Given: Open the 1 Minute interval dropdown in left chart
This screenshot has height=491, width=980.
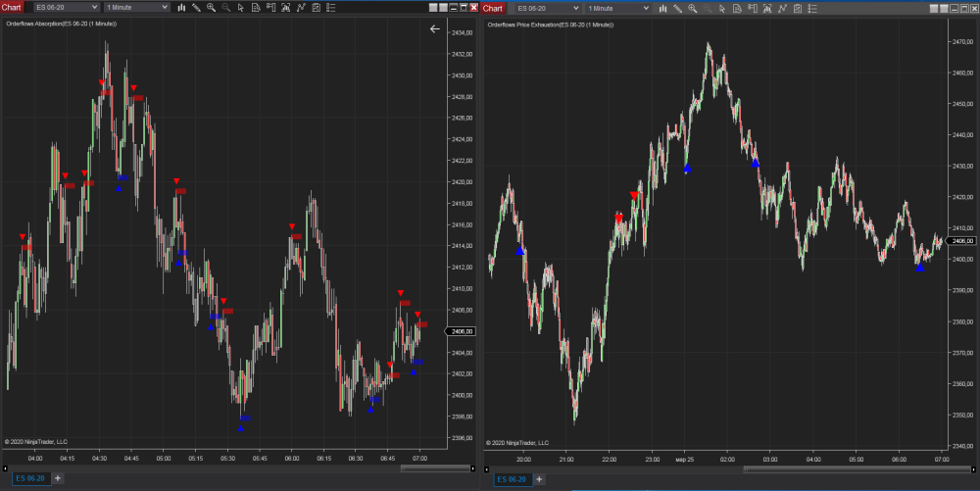Looking at the screenshot, I should tap(137, 8).
